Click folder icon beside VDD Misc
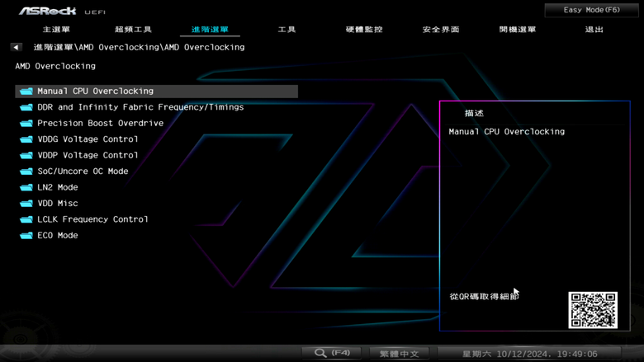Image resolution: width=644 pixels, height=362 pixels. [x=26, y=204]
